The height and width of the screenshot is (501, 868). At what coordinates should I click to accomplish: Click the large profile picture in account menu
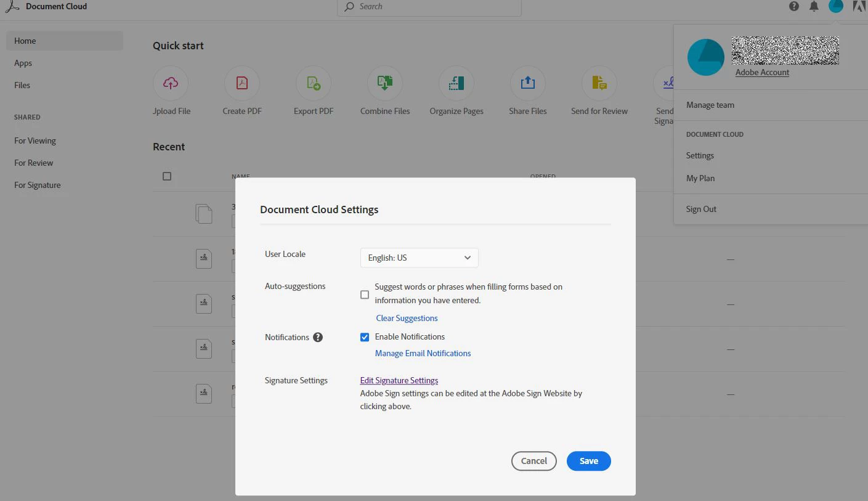(706, 57)
